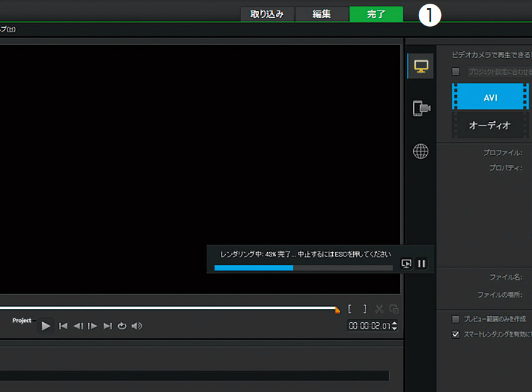
Task: Toggle the repeat playback icon
Action: [x=122, y=326]
